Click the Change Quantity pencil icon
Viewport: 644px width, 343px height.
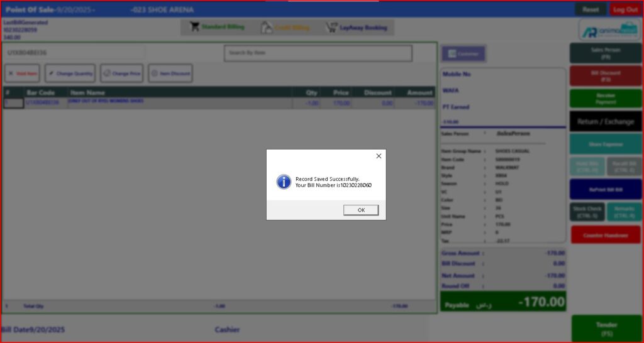tap(51, 73)
